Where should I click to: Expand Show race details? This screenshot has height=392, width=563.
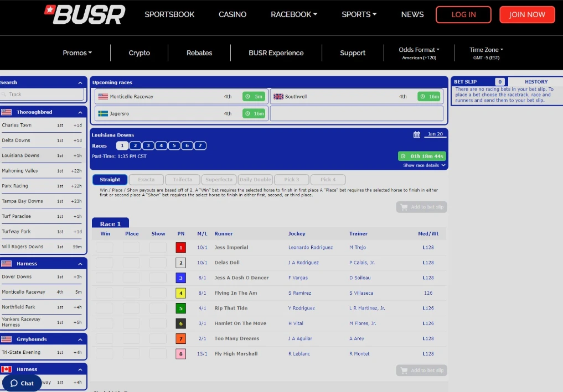tap(422, 165)
